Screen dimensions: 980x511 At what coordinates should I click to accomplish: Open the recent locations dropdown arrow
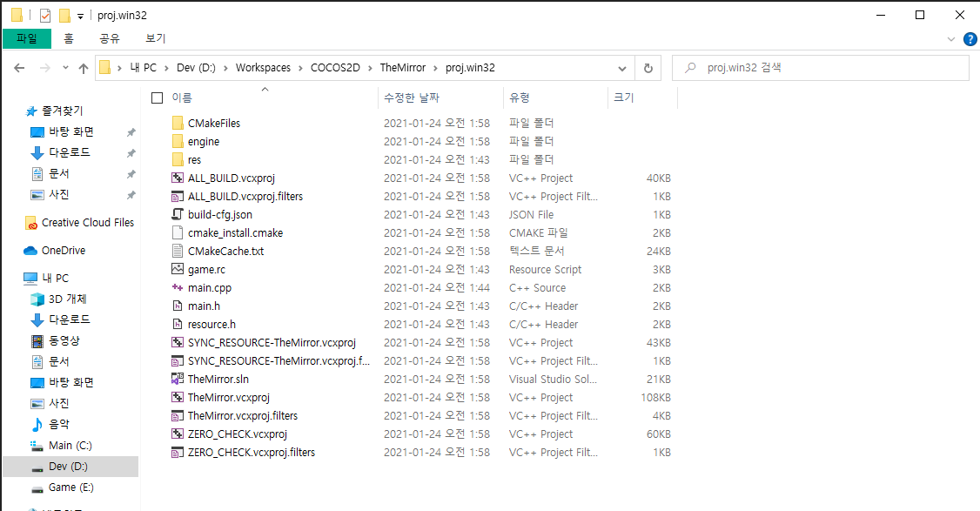coord(65,68)
